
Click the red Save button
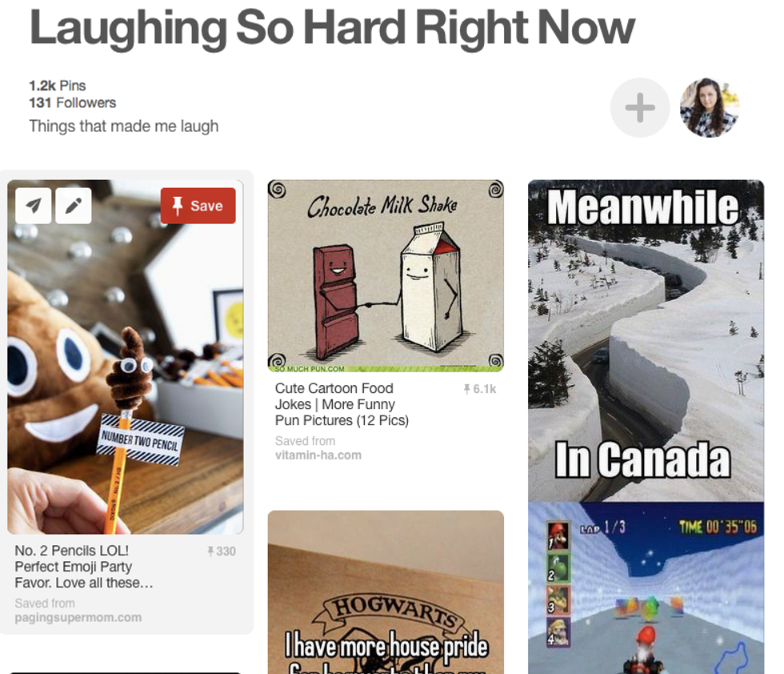tap(198, 206)
